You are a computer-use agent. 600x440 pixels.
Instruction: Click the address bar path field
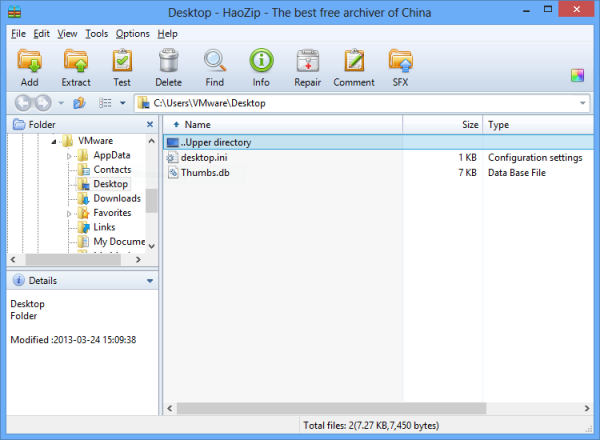[362, 103]
